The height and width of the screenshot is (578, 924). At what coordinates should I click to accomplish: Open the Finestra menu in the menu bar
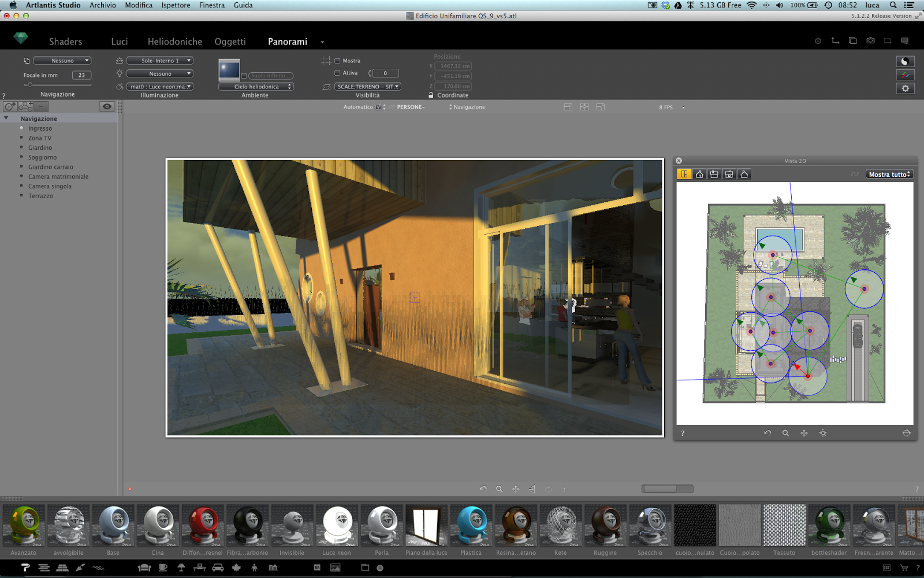[x=211, y=5]
